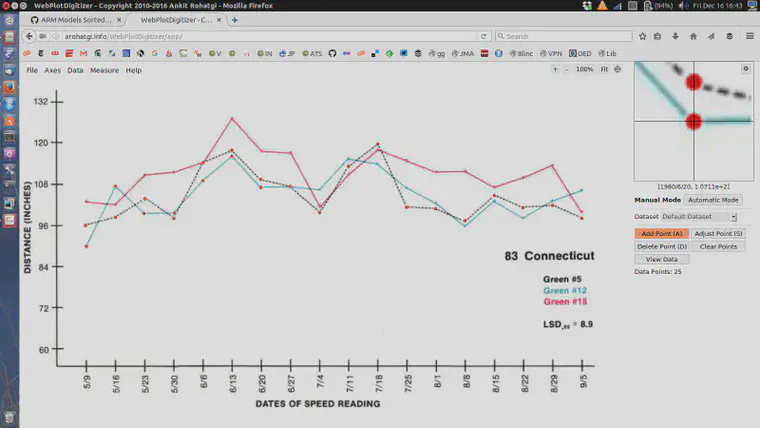Zoom out with the minus button
This screenshot has width=760, height=428.
coord(567,69)
